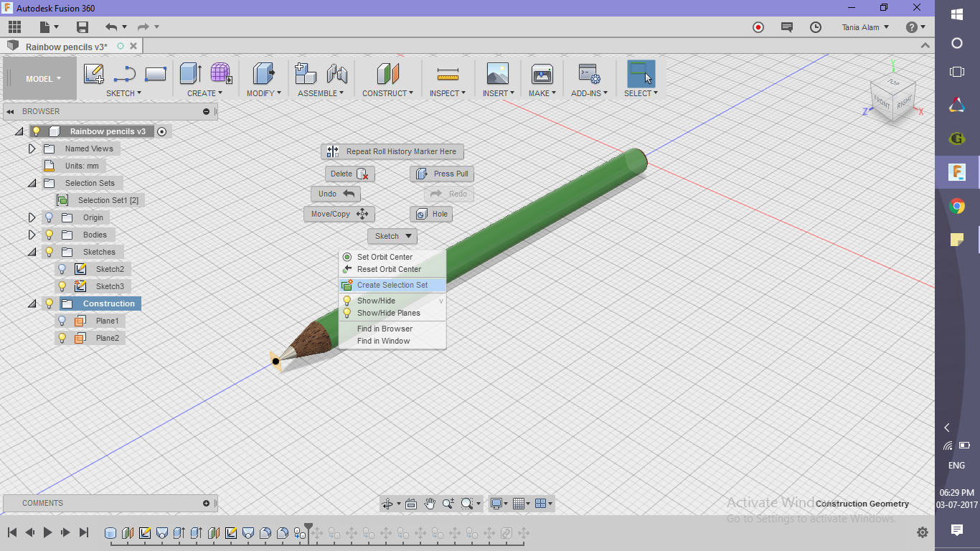Save the document with the floppy icon

(83, 27)
